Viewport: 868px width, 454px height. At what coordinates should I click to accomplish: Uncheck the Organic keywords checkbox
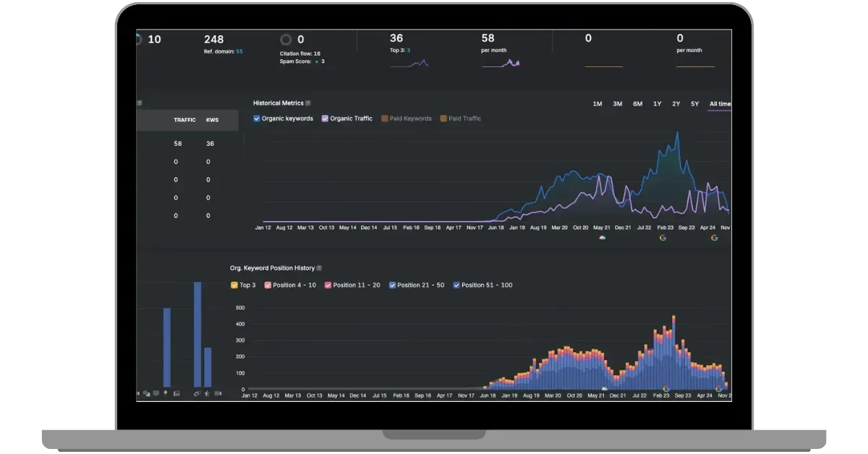257,119
